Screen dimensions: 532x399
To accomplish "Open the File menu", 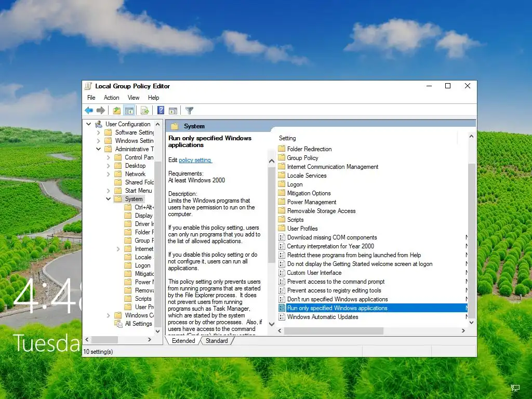I will point(91,97).
